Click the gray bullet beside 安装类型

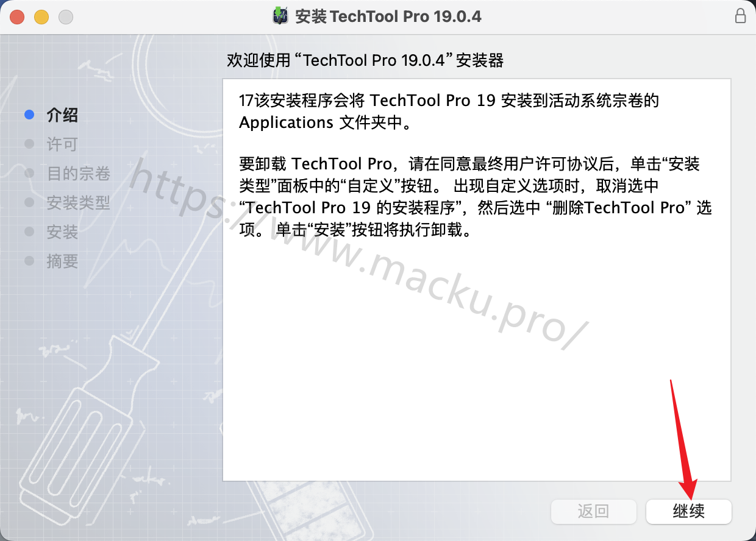29,202
